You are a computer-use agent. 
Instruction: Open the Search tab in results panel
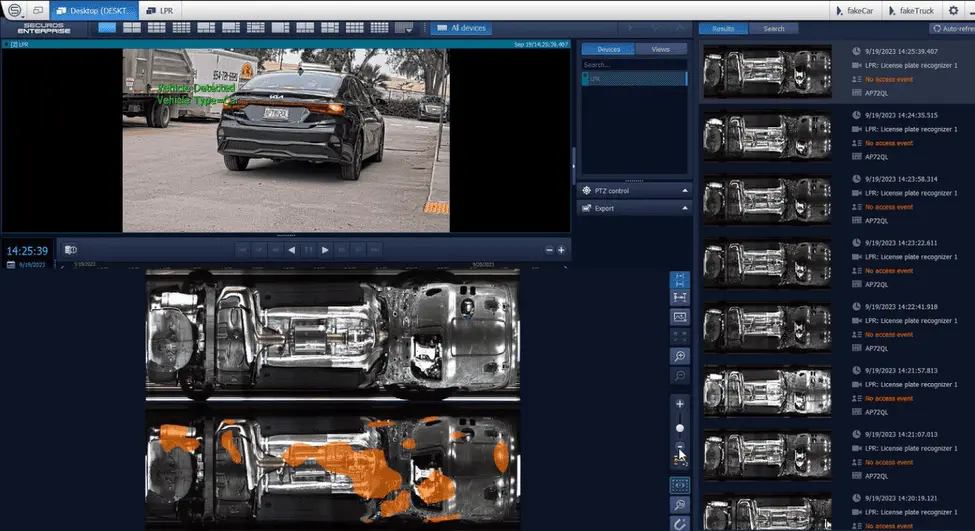774,29
